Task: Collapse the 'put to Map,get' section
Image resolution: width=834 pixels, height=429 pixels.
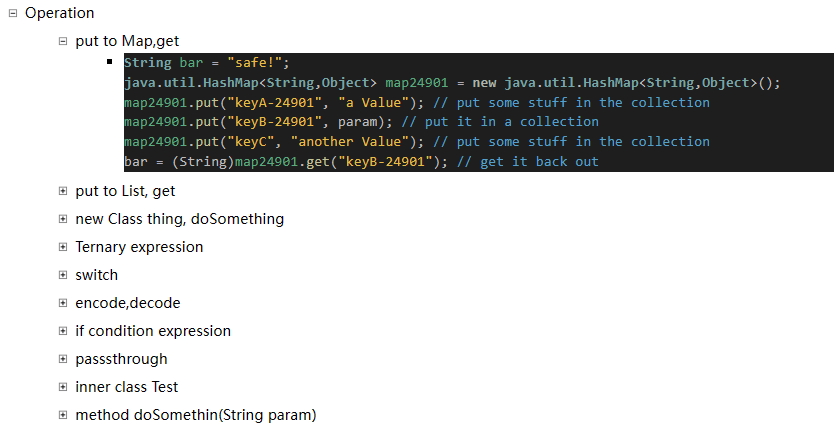Action: (63, 41)
